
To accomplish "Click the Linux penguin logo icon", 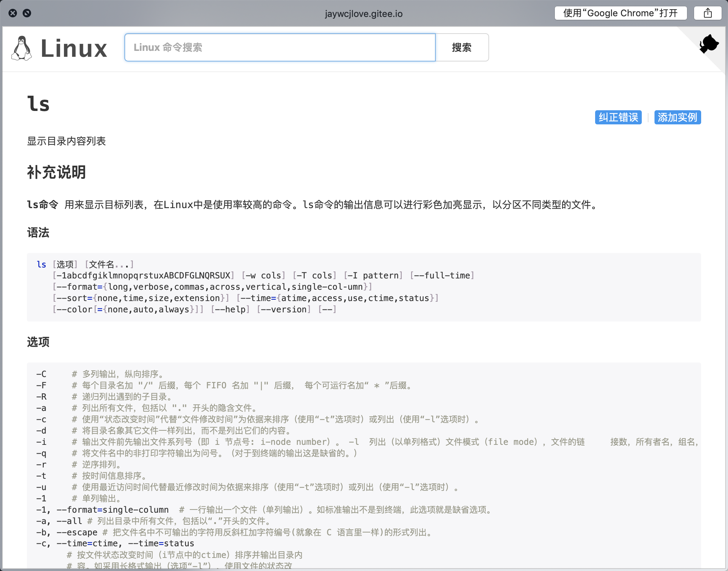I will click(x=22, y=48).
